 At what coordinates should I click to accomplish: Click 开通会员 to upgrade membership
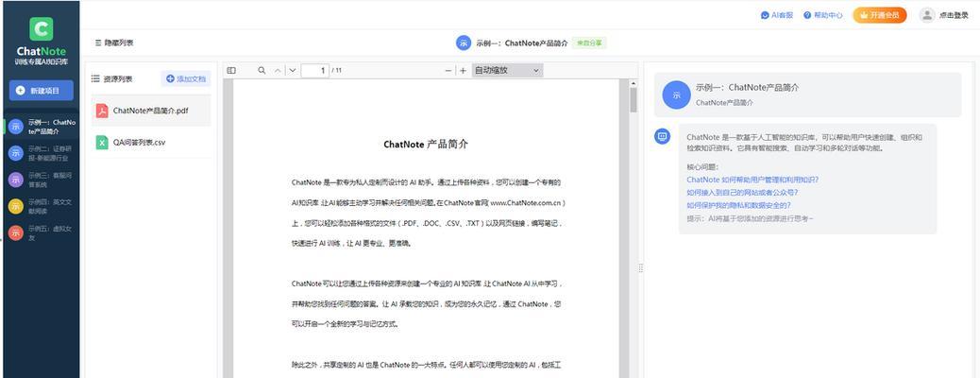(x=879, y=15)
